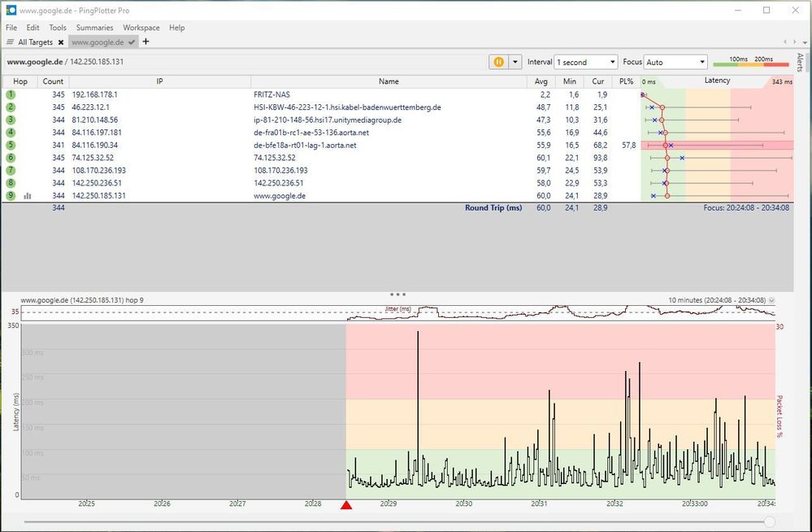Viewport: 812px width, 532px height.
Task: Open the Summaries menu
Action: point(94,28)
